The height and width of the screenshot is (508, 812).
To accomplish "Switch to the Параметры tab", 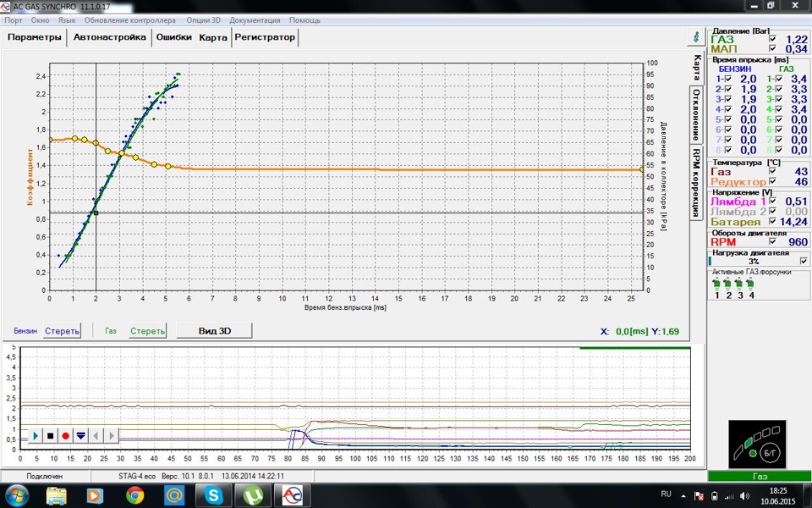I will click(34, 37).
